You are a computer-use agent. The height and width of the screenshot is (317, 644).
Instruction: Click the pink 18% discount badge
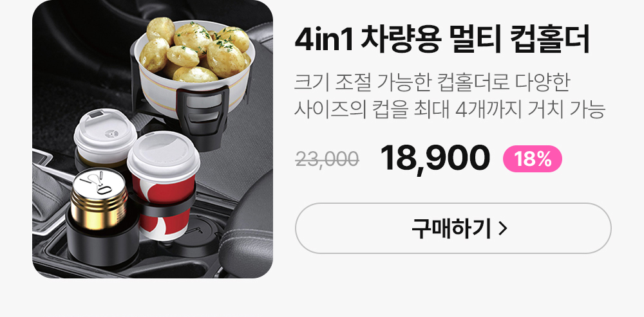coord(533,159)
